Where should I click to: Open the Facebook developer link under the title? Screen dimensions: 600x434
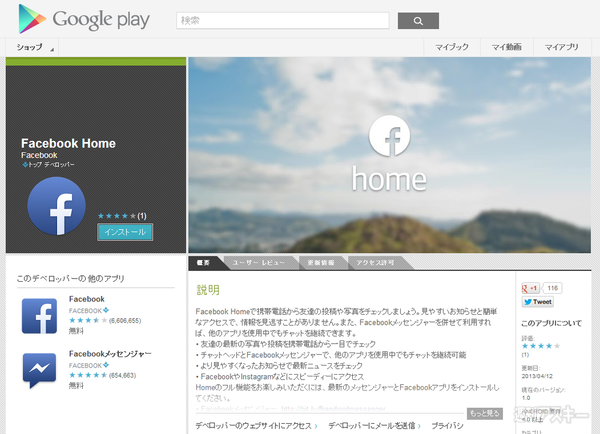(39, 155)
